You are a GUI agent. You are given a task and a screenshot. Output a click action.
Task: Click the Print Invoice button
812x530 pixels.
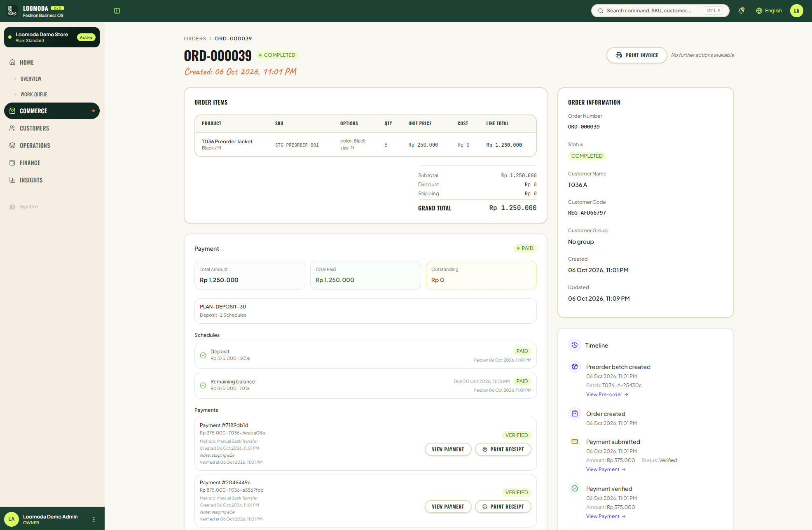[x=637, y=55]
